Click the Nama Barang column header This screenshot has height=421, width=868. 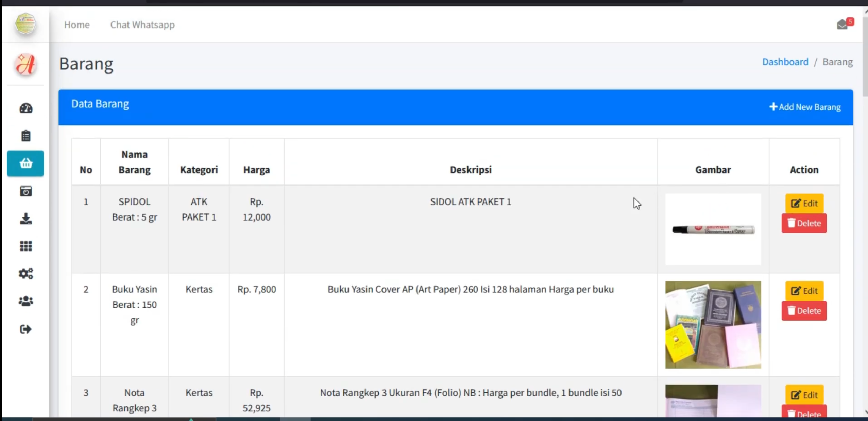click(134, 162)
